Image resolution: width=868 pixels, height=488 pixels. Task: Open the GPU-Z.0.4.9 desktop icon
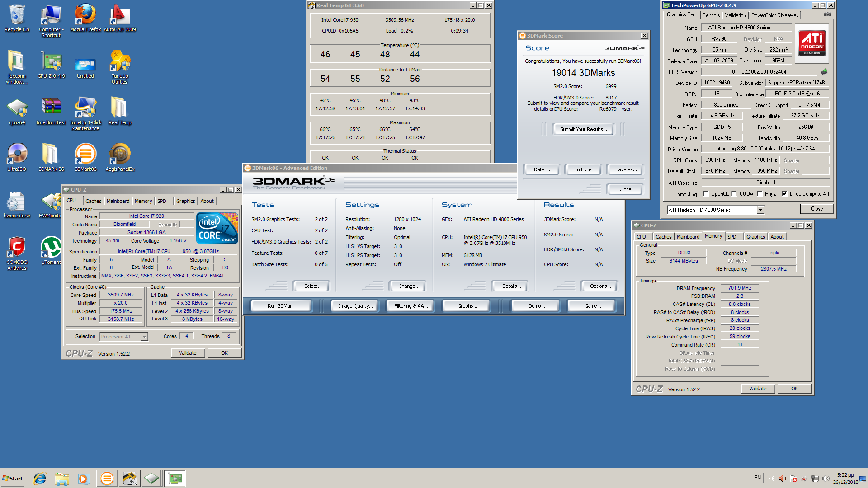click(x=51, y=65)
